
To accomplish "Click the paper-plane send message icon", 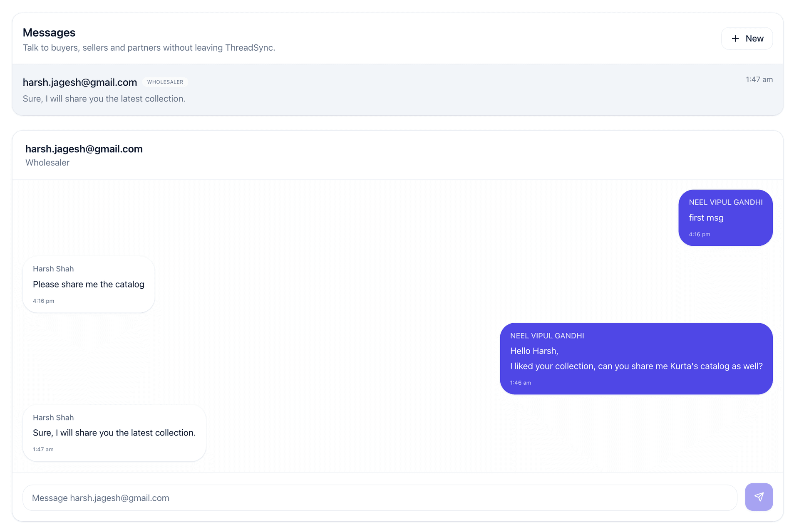I will pos(759,497).
